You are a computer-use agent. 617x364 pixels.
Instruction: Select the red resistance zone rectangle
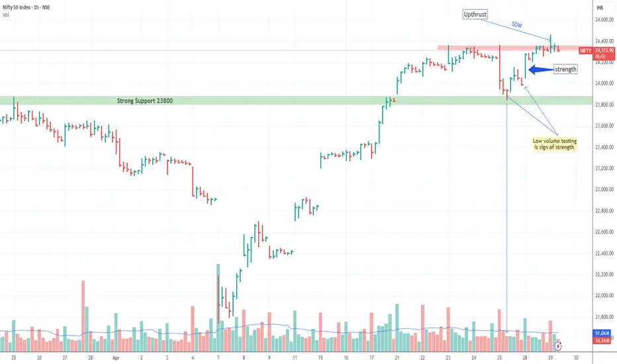click(x=514, y=48)
